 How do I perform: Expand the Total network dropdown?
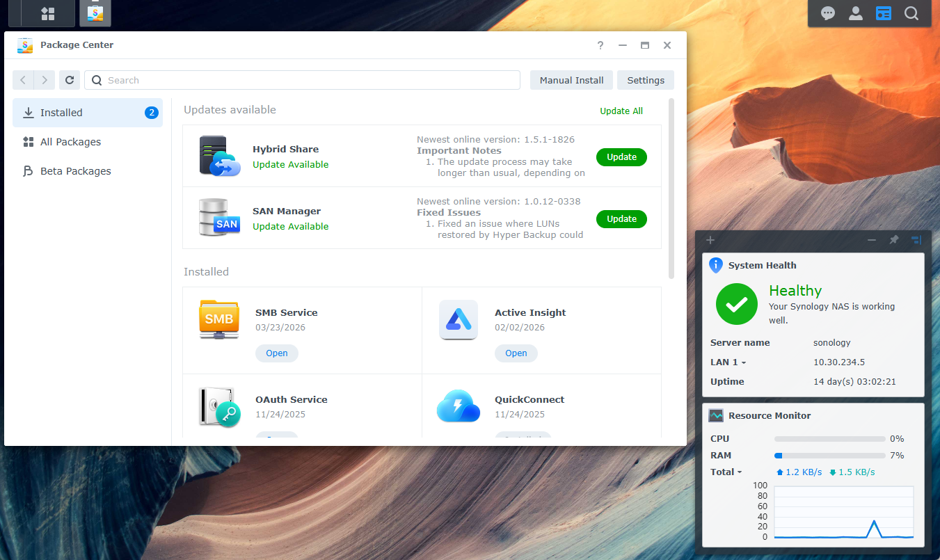726,472
